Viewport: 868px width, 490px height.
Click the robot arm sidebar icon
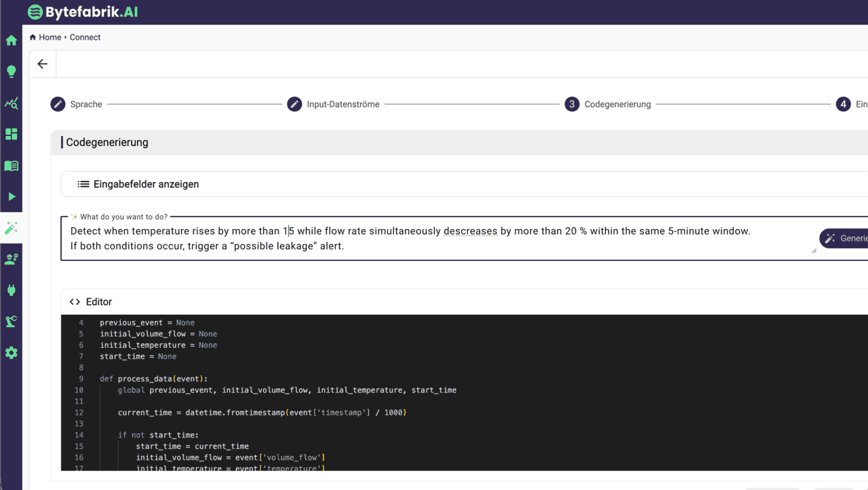click(x=11, y=322)
